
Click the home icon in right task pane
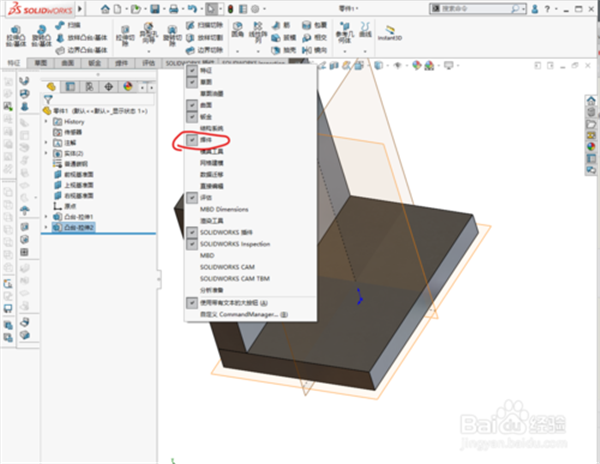point(591,101)
